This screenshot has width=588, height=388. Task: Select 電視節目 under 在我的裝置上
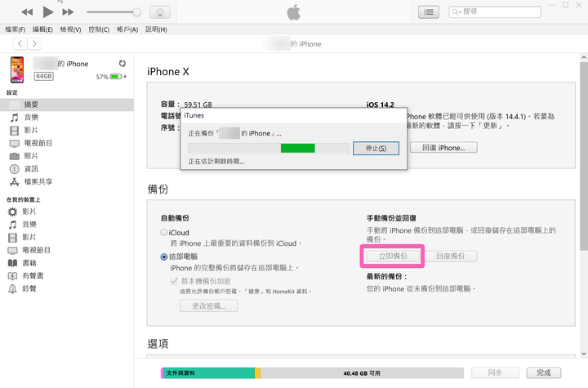click(67, 250)
